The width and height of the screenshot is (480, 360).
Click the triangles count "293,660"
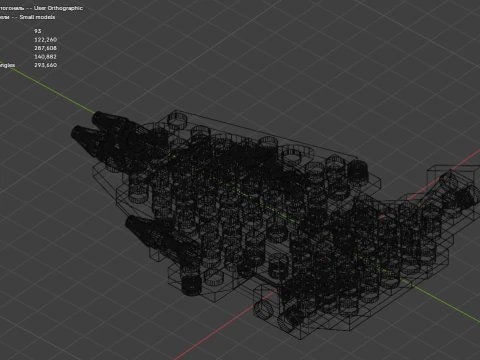point(45,65)
